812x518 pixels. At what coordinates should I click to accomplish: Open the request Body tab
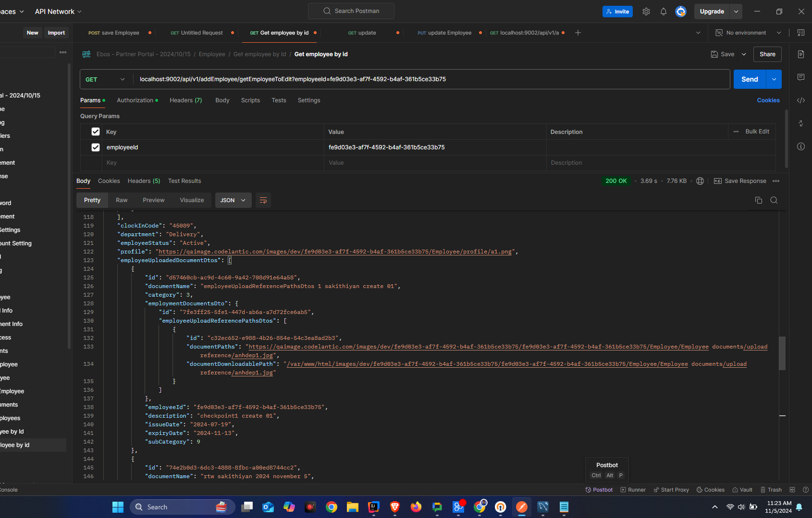pyautogui.click(x=222, y=100)
